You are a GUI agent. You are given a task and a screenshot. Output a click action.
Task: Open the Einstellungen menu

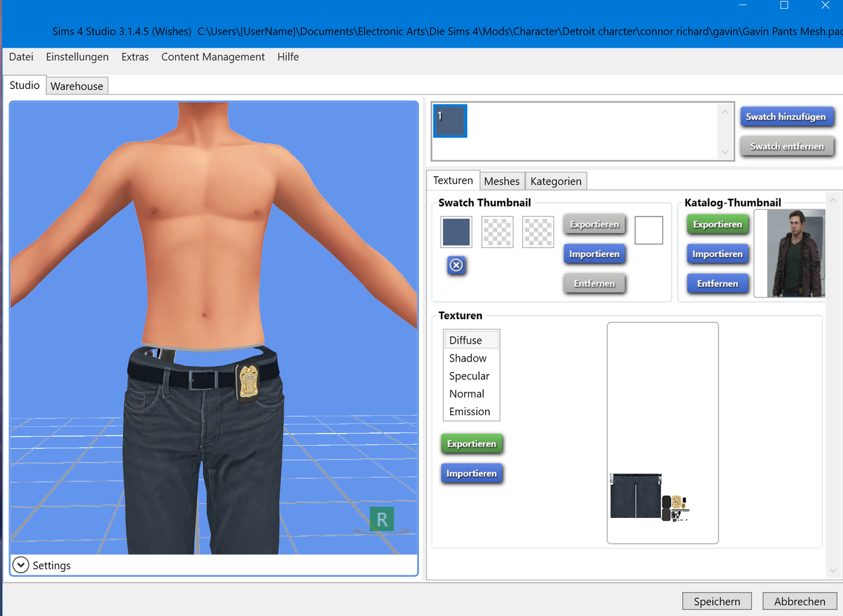point(77,56)
